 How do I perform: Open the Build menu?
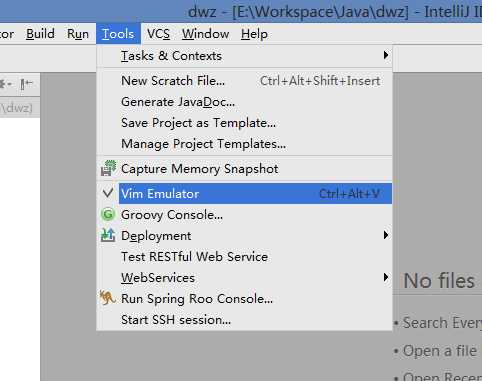click(40, 34)
